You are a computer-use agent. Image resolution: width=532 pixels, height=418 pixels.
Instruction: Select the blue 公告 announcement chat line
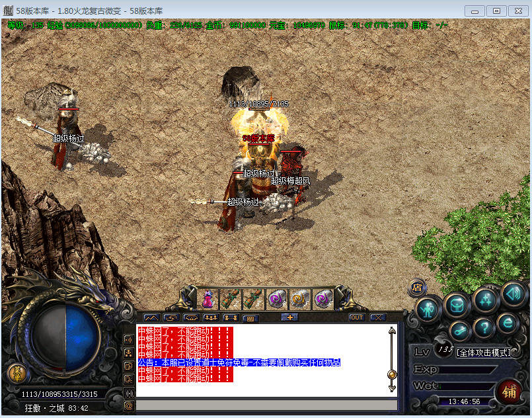239,362
